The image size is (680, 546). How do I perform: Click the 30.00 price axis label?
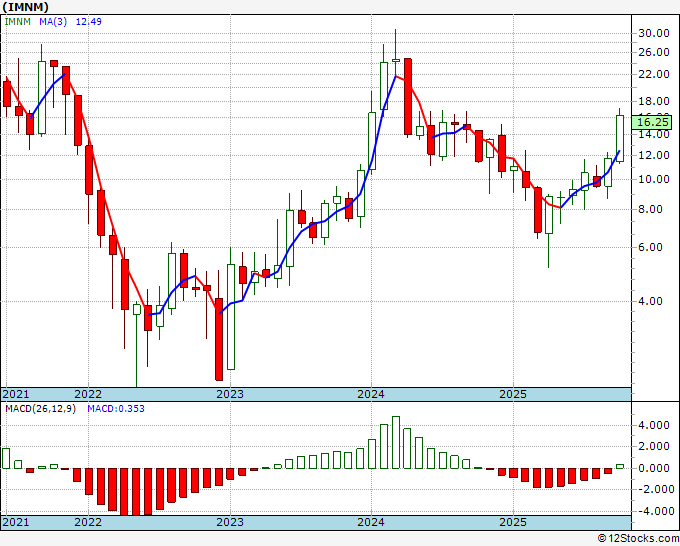click(x=652, y=33)
